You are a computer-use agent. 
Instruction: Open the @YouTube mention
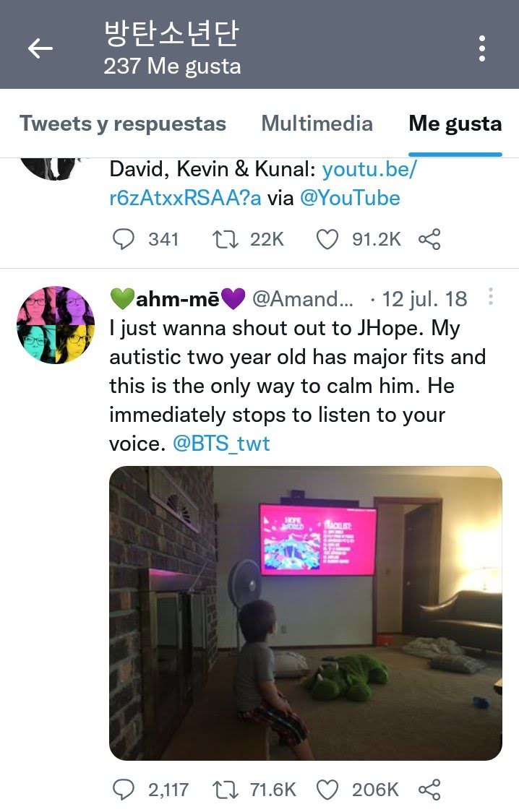350,199
